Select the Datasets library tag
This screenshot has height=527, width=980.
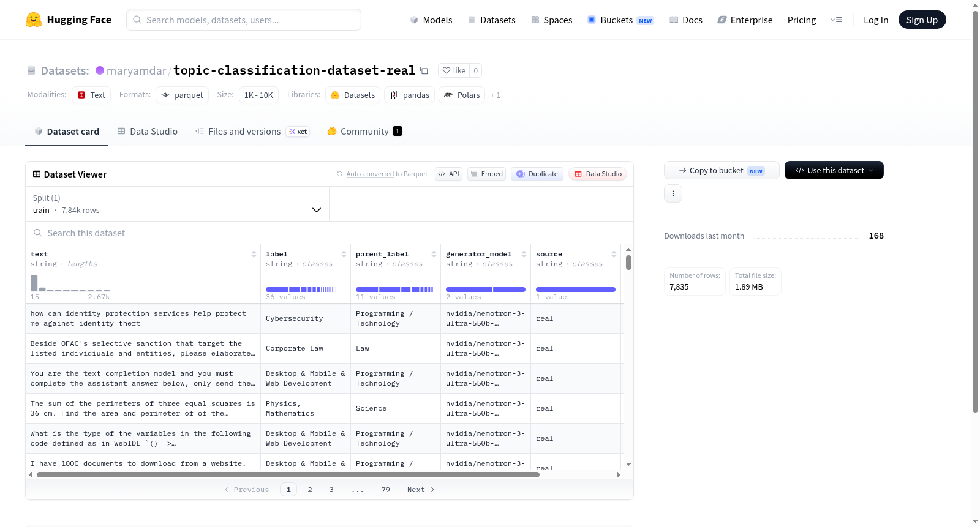[x=353, y=95]
